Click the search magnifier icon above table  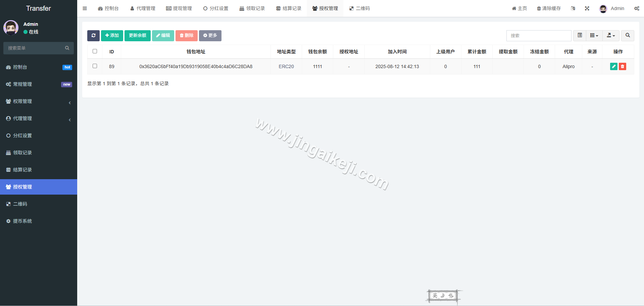627,36
